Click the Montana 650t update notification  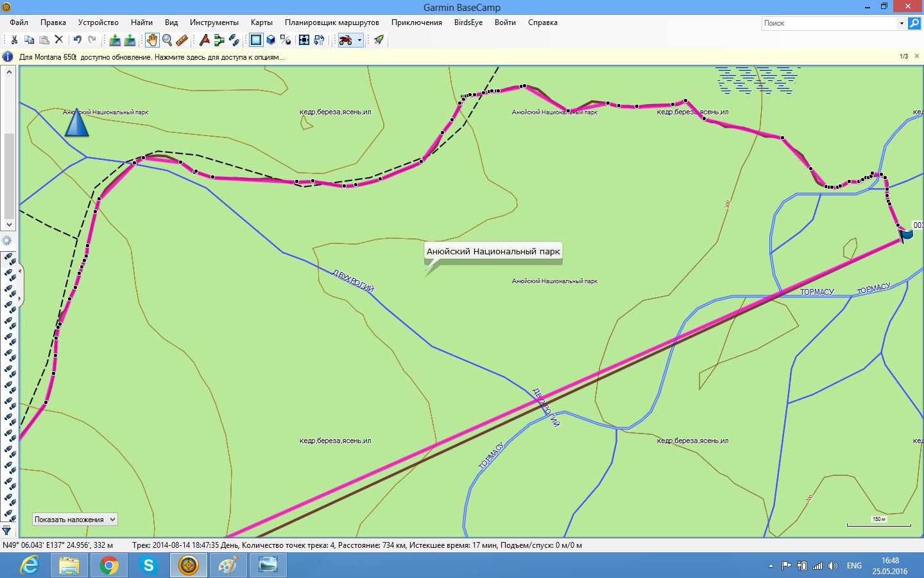(x=151, y=57)
